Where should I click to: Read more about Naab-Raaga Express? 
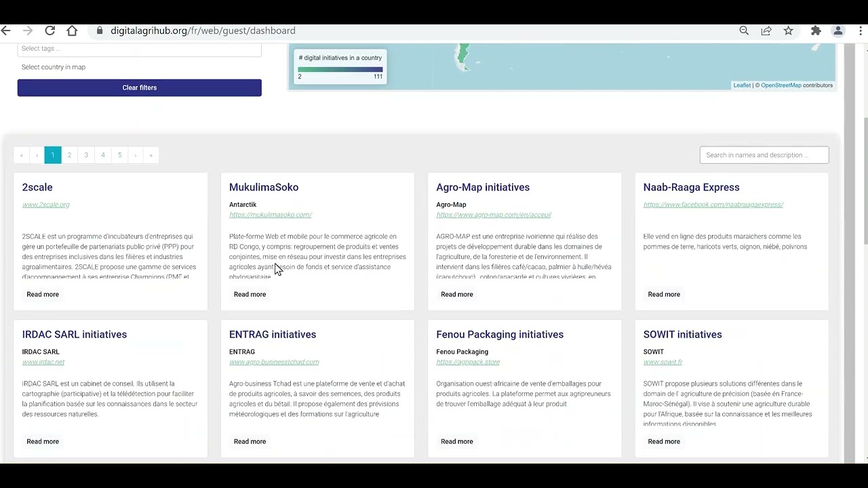tap(664, 294)
